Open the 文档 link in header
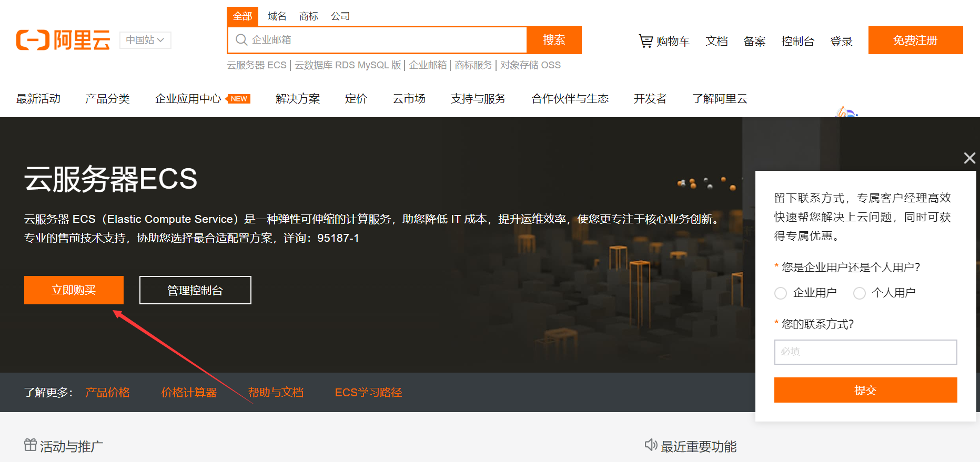Viewport: 980px width, 462px height. tap(716, 41)
